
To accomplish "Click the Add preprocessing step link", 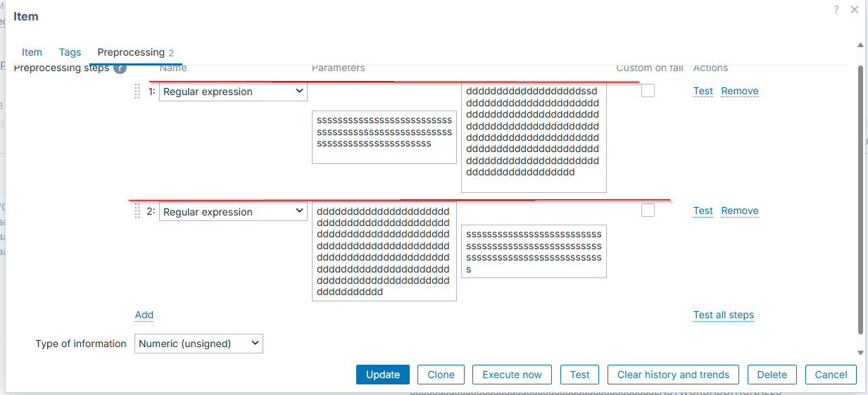I will coord(144,315).
